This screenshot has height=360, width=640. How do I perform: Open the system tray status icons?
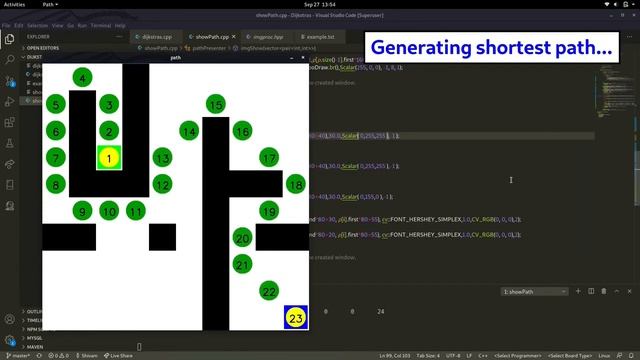620,4
